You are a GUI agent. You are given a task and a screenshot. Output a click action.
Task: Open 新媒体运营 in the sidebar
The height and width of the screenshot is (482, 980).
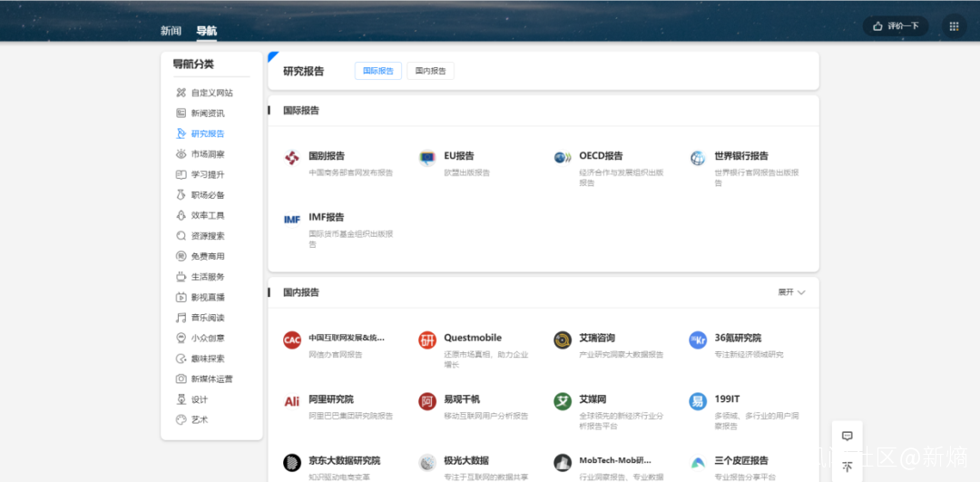[x=211, y=379]
